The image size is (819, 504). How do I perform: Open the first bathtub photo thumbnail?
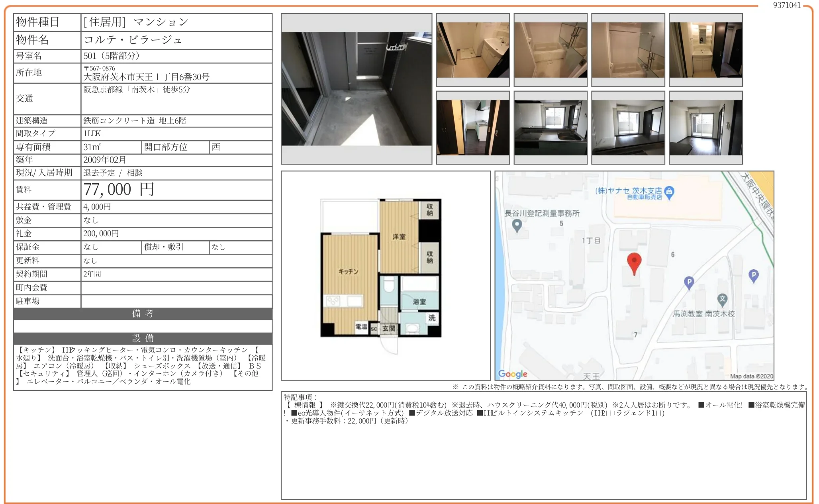pyautogui.click(x=550, y=50)
